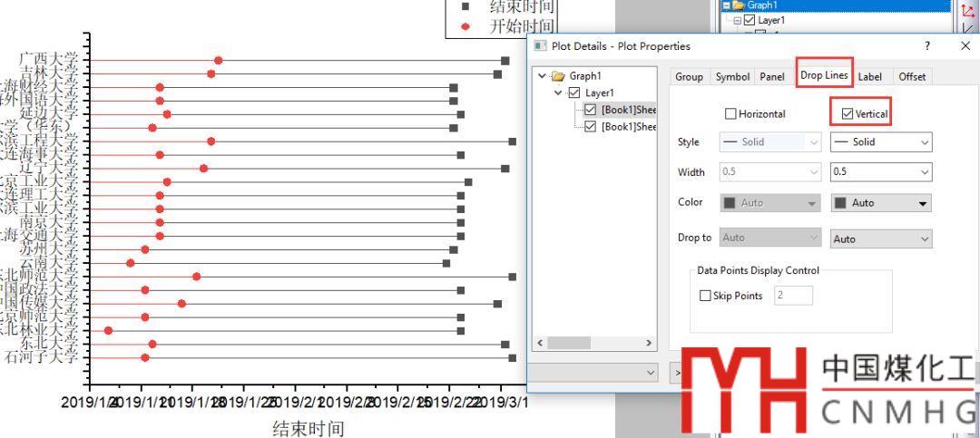Click the Plot Details window title icon
Image resolution: width=980 pixels, height=438 pixels.
(539, 46)
